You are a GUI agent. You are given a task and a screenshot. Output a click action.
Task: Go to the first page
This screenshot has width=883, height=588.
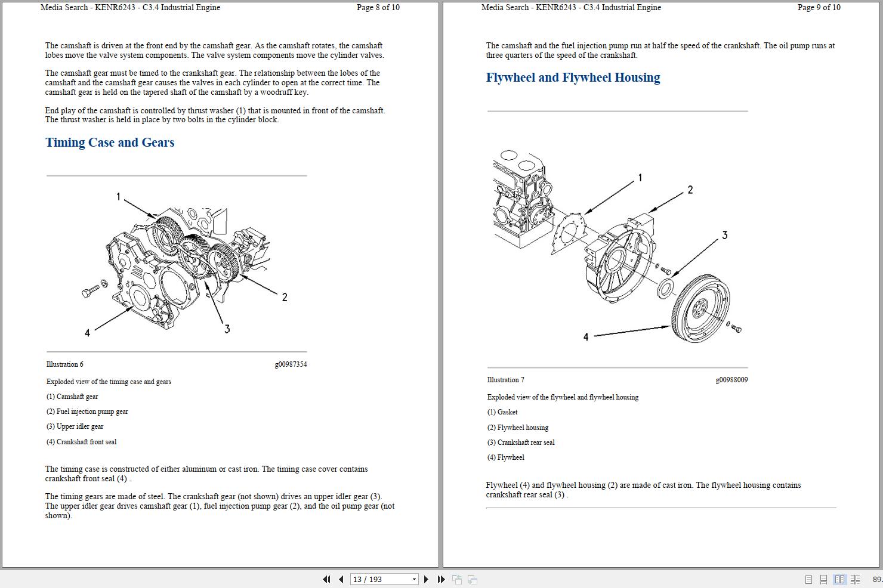(326, 579)
